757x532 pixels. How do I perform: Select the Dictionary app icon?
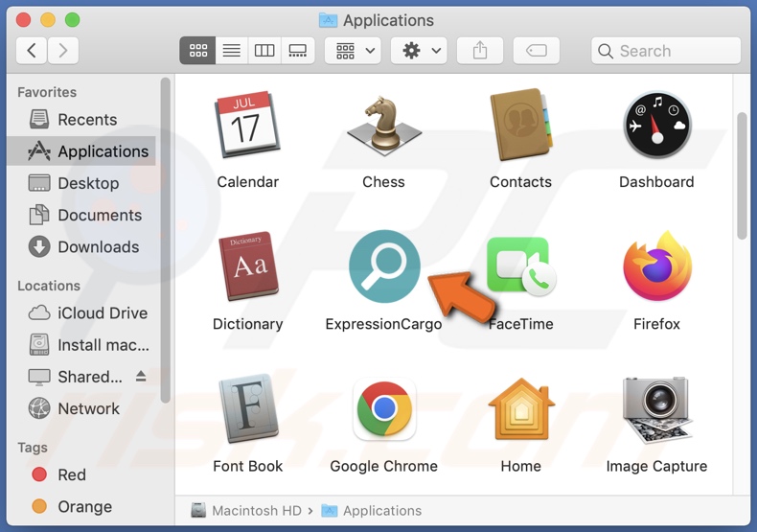(x=248, y=266)
